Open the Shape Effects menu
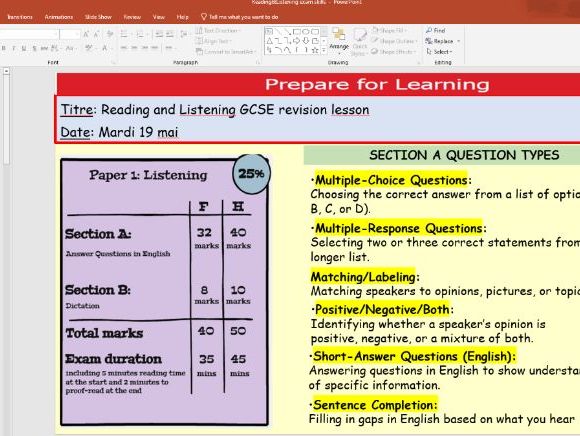580x436 pixels. click(393, 52)
